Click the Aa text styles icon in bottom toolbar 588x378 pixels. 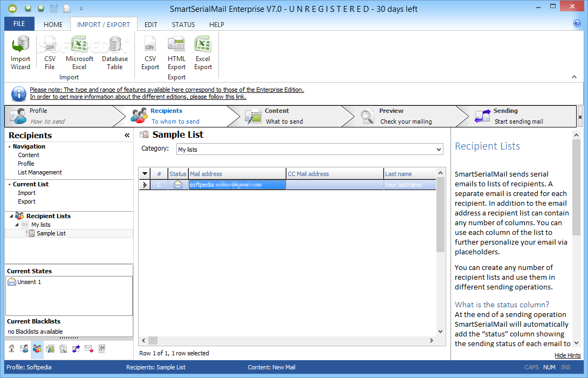102,349
